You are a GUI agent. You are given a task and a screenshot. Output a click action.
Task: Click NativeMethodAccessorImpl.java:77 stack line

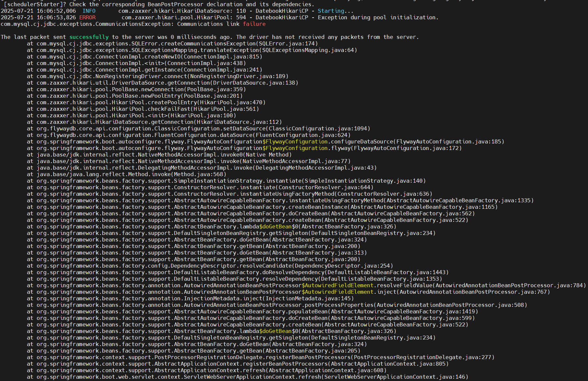[x=189, y=161]
